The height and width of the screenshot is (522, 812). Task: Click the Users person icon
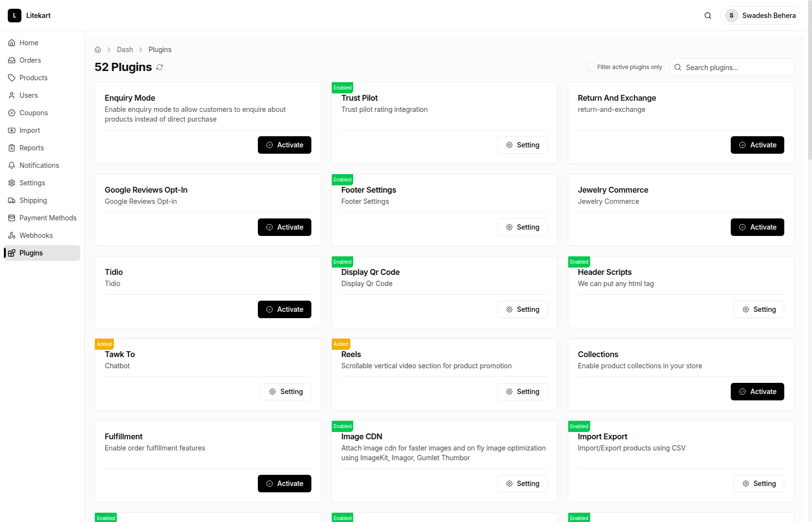point(12,95)
